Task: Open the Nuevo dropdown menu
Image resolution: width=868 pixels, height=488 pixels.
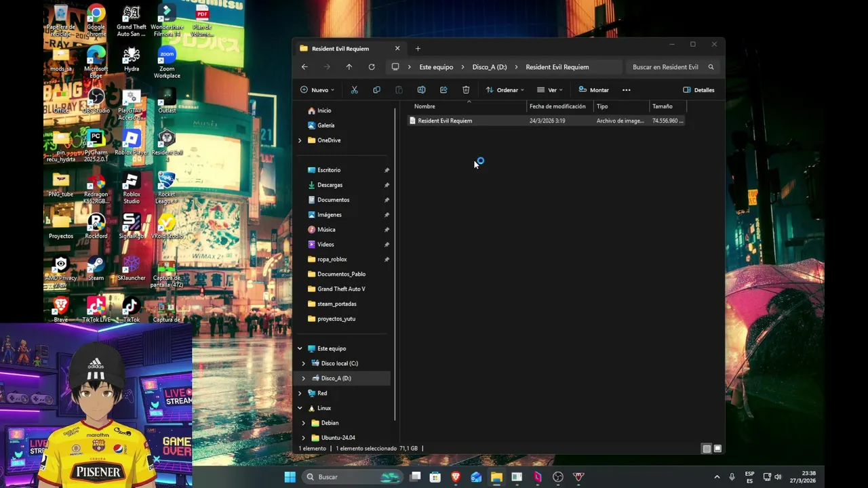Action: click(x=317, y=90)
